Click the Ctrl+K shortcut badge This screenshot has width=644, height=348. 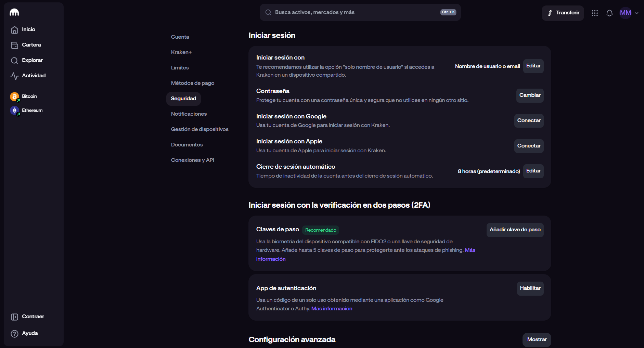click(x=448, y=12)
